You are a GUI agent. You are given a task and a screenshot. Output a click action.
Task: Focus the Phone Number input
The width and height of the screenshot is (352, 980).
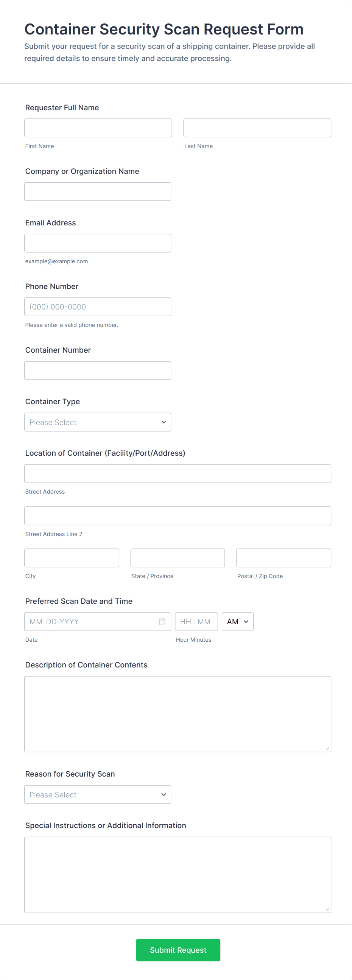98,306
